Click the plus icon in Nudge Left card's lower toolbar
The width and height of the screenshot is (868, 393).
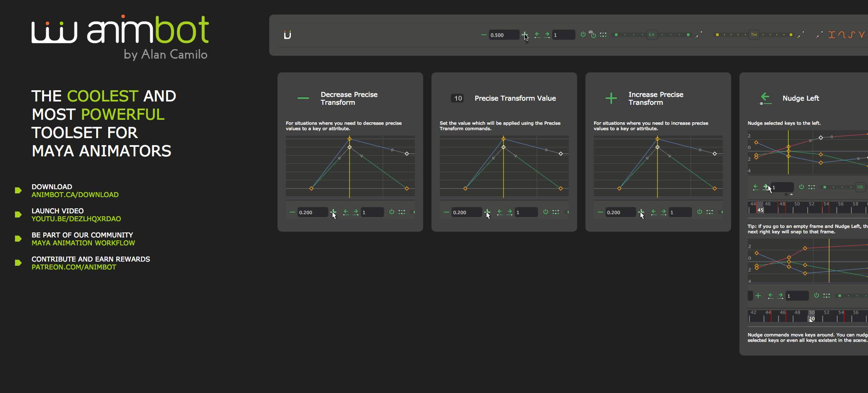(x=758, y=296)
